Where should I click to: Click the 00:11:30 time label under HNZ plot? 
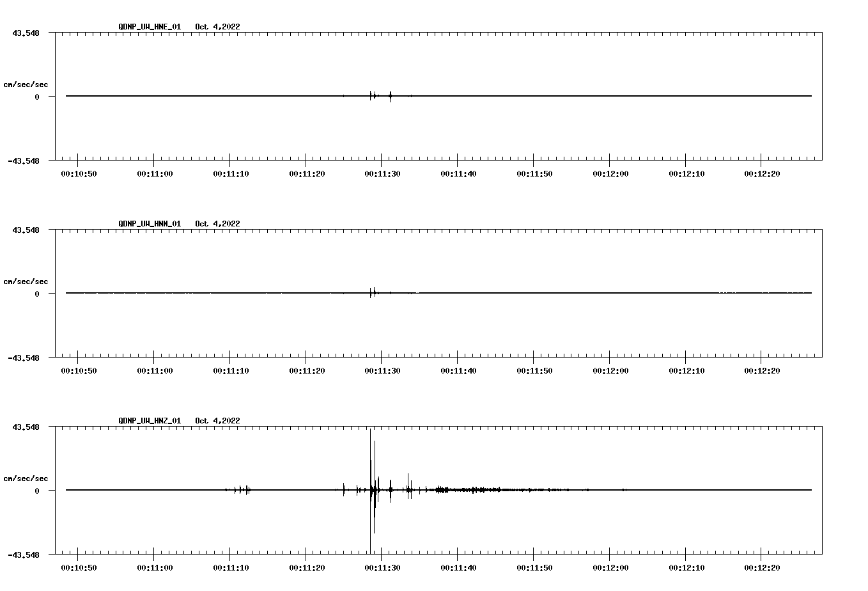tap(383, 568)
